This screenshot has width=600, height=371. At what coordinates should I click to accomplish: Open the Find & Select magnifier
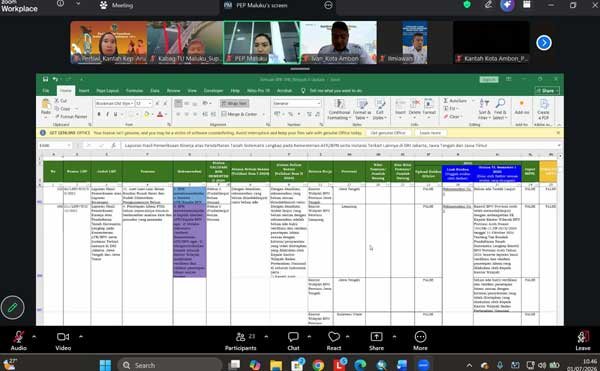[500, 109]
